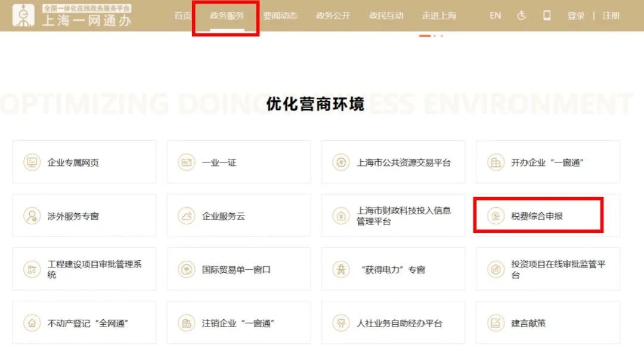Open the 企业服务云 cloud icon

click(x=187, y=215)
